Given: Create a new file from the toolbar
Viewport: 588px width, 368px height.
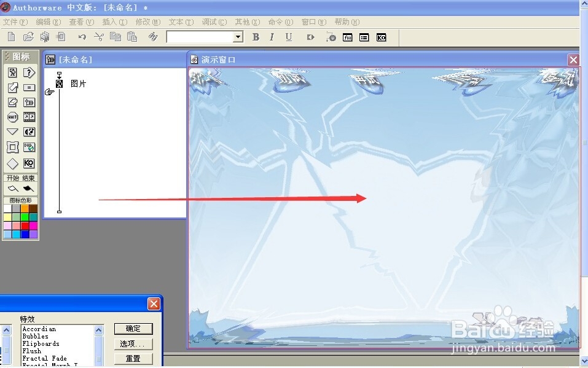Looking at the screenshot, I should click(11, 37).
